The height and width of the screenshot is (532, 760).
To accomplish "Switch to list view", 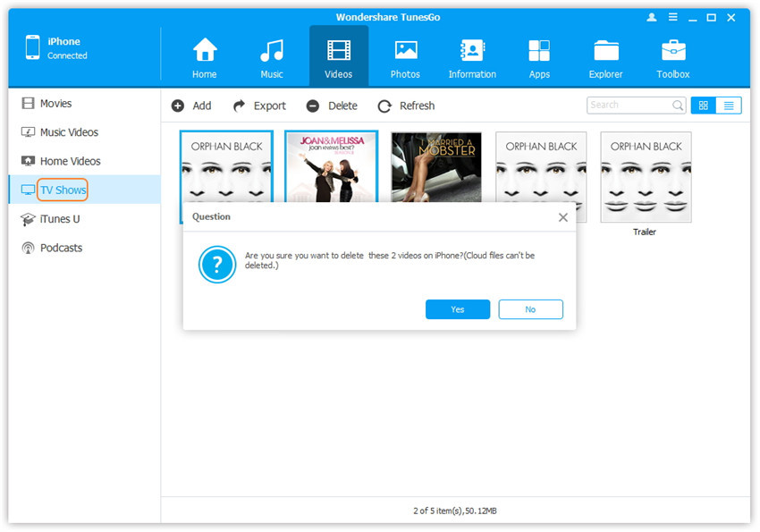I will pos(729,106).
